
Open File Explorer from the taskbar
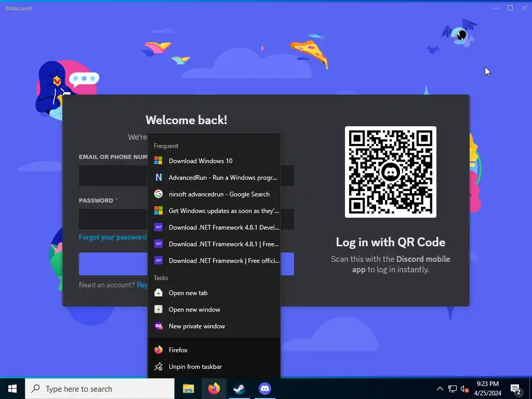188,389
